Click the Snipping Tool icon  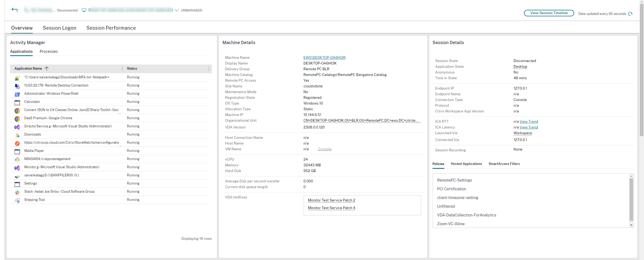coord(17,200)
